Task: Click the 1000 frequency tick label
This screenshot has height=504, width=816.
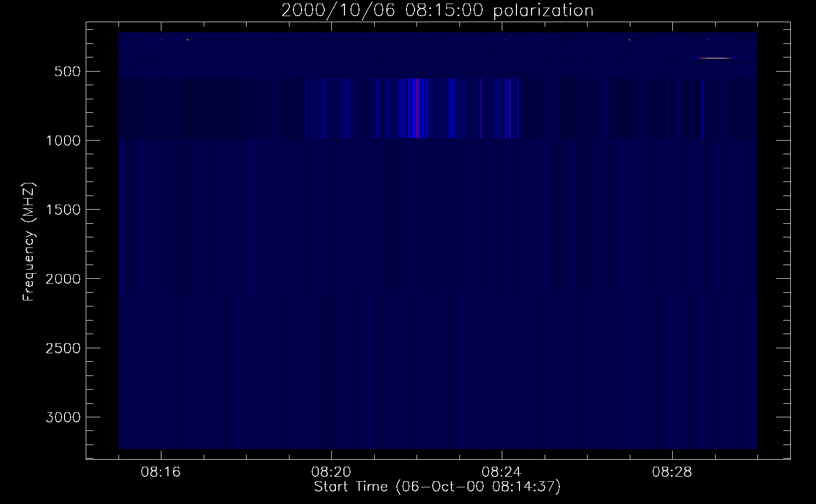Action: (63, 141)
